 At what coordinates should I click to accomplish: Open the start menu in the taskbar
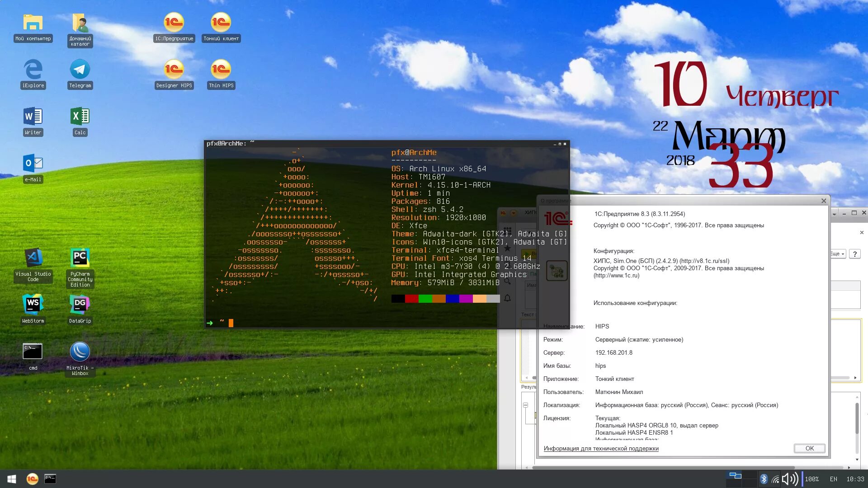pos(12,479)
